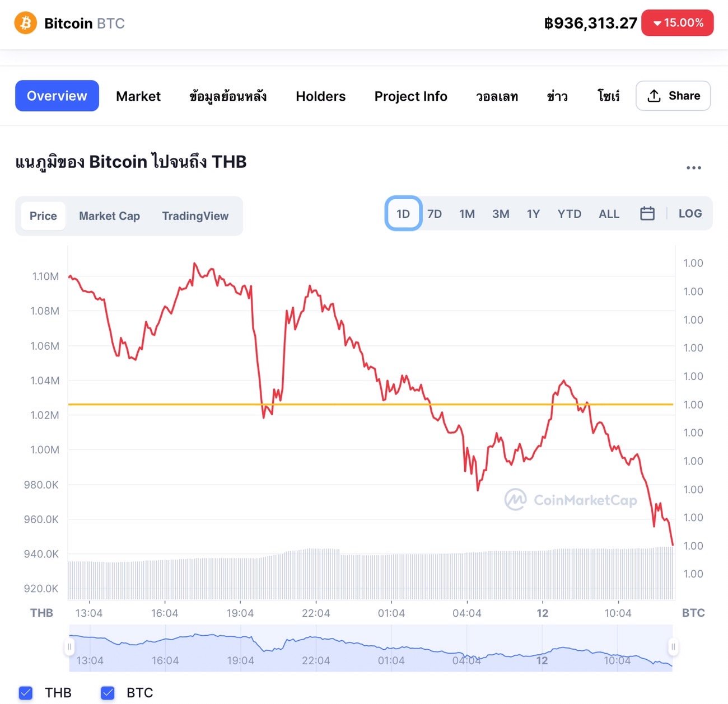This screenshot has height=704, width=728.
Task: Click the red 15.00% price change badge
Action: click(x=678, y=23)
